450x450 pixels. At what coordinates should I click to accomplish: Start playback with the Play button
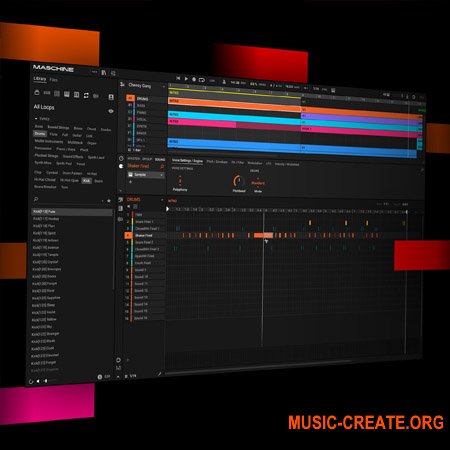click(186, 79)
